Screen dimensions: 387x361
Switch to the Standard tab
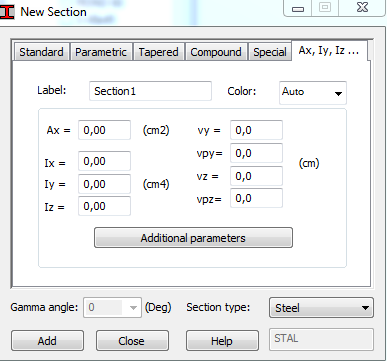[x=41, y=52]
